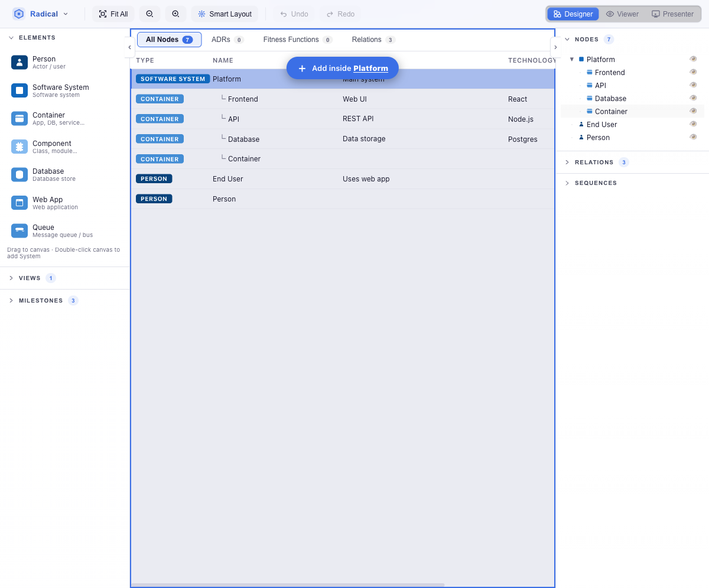Click the NAME column header
Image resolution: width=709 pixels, height=588 pixels.
click(x=223, y=60)
